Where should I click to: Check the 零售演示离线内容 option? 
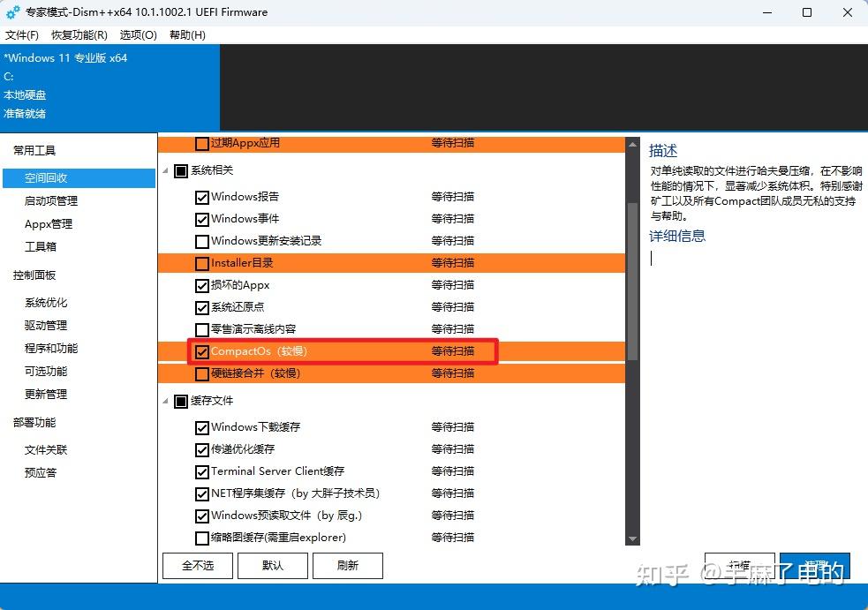click(x=201, y=329)
